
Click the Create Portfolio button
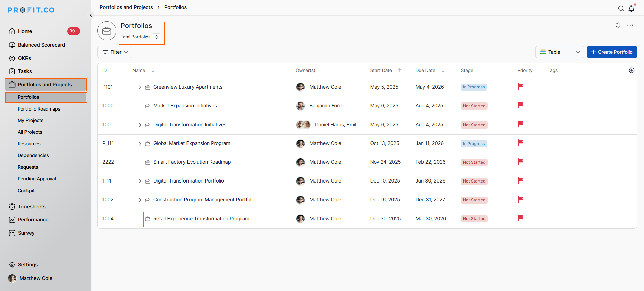click(x=611, y=52)
